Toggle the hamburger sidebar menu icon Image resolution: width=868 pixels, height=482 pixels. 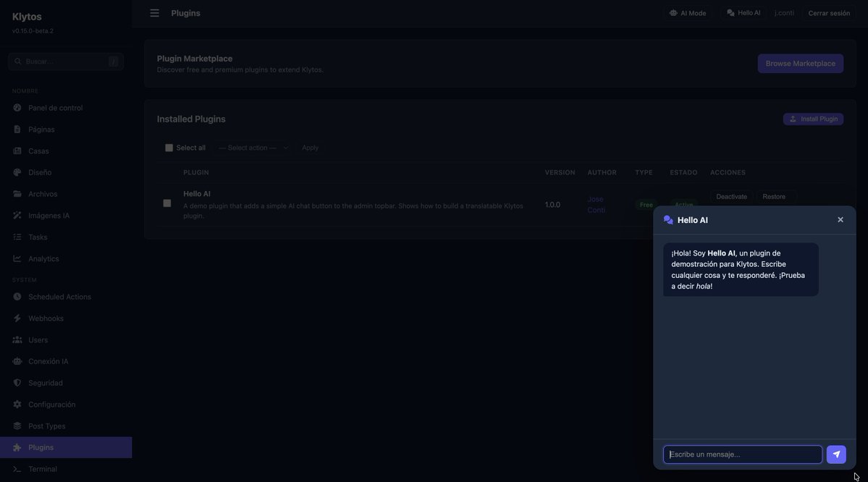tap(154, 13)
